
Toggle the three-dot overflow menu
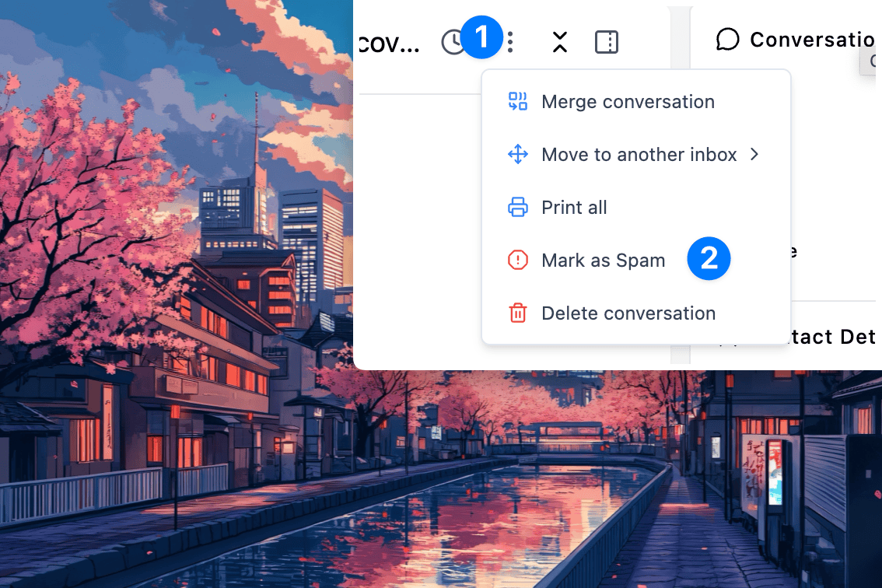pyautogui.click(x=510, y=43)
